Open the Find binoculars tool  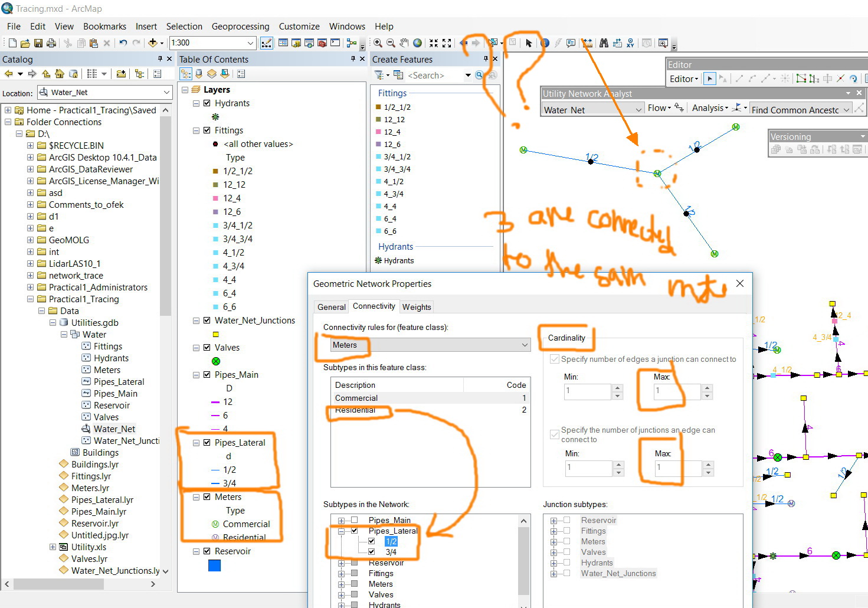click(x=604, y=43)
